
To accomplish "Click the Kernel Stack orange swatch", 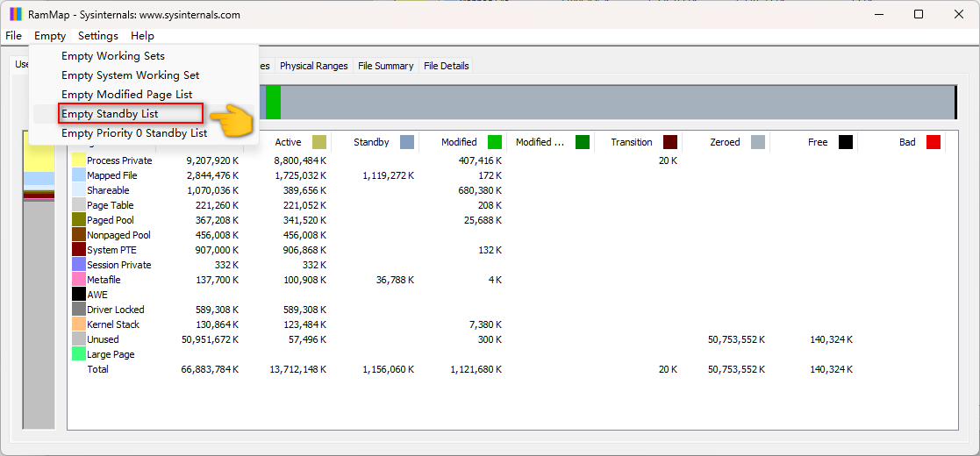I will click(79, 324).
